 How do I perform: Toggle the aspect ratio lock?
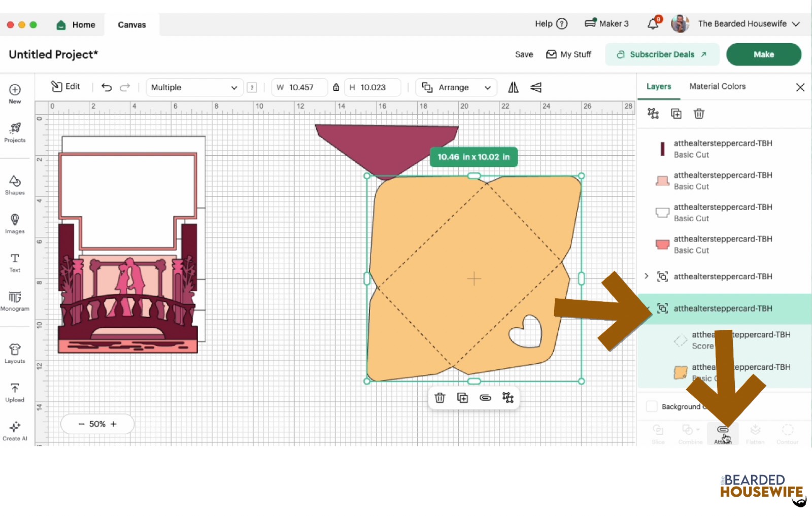point(336,87)
